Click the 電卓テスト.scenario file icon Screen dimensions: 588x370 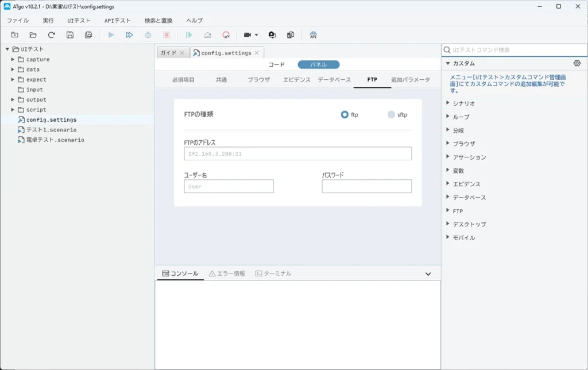(21, 140)
